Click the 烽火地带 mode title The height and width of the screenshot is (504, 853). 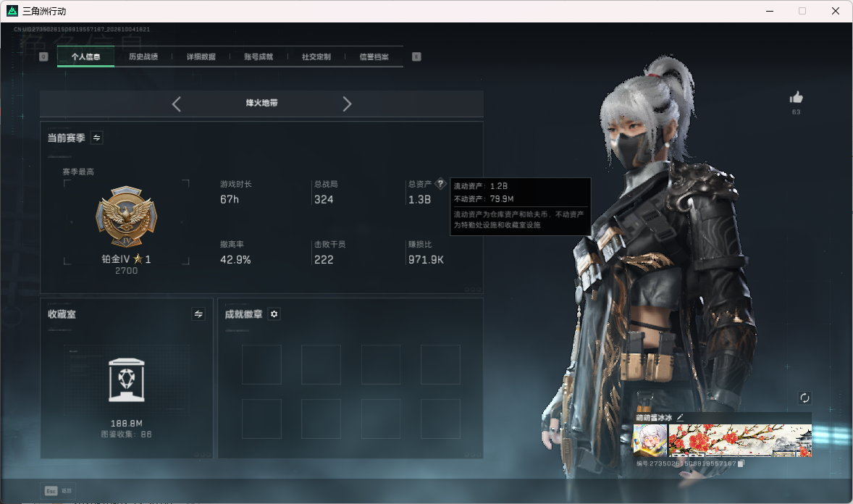[261, 103]
